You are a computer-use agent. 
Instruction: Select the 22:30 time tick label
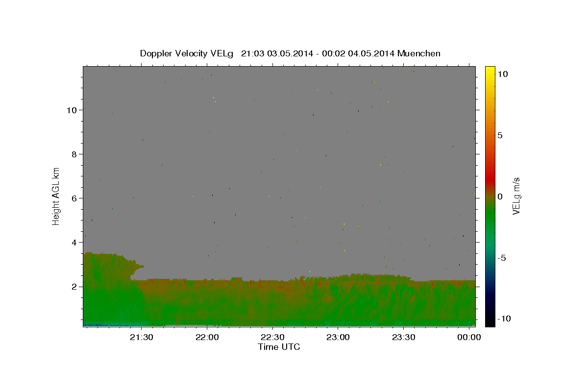272,337
